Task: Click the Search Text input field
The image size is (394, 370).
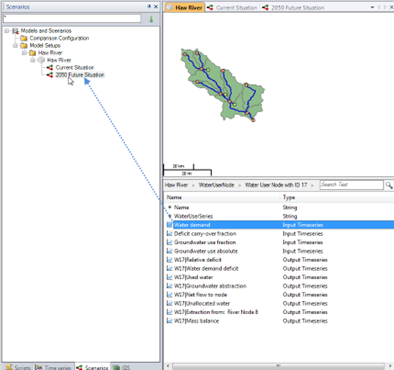Action: (351, 185)
